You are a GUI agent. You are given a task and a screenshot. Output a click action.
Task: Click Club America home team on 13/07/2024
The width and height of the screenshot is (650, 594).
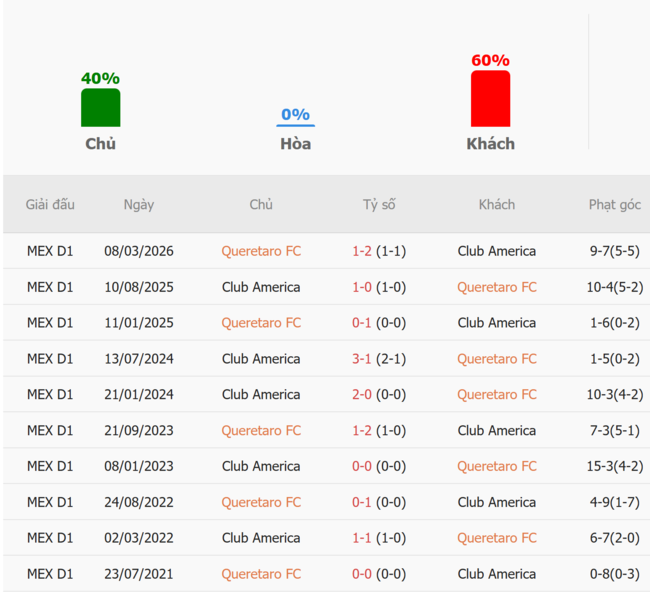pyautogui.click(x=261, y=359)
